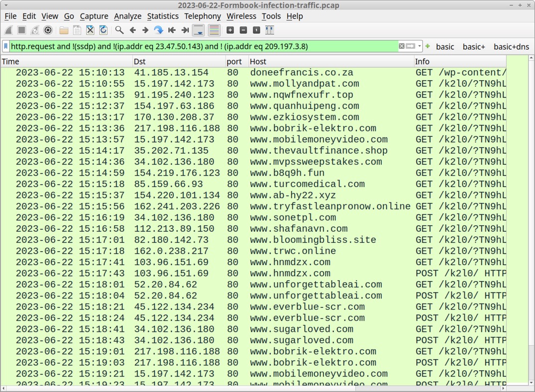Open the Statistics menu

coord(163,16)
